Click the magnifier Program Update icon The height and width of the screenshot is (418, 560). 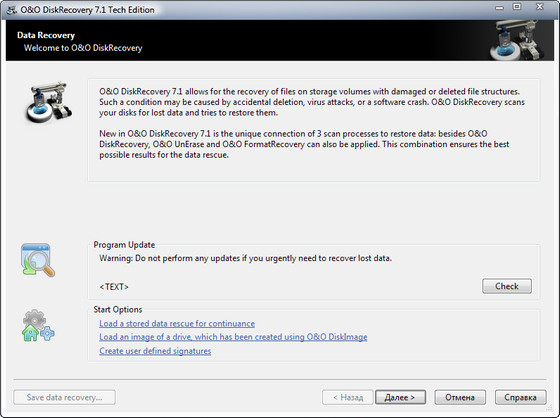tap(38, 260)
